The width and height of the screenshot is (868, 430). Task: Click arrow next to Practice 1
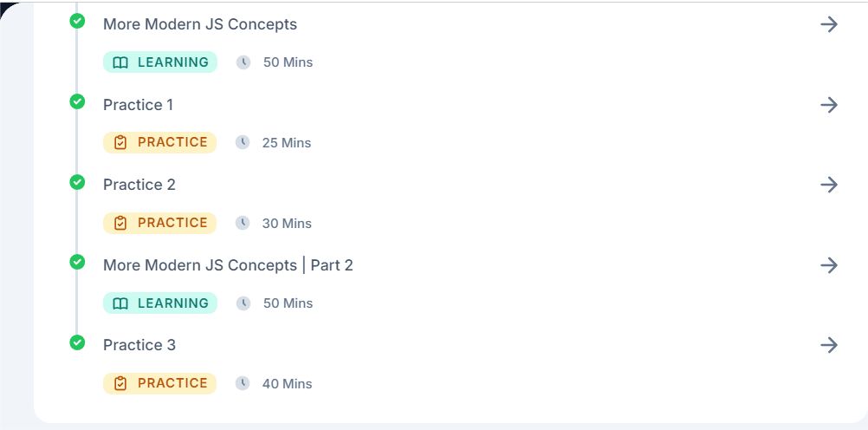tap(829, 105)
